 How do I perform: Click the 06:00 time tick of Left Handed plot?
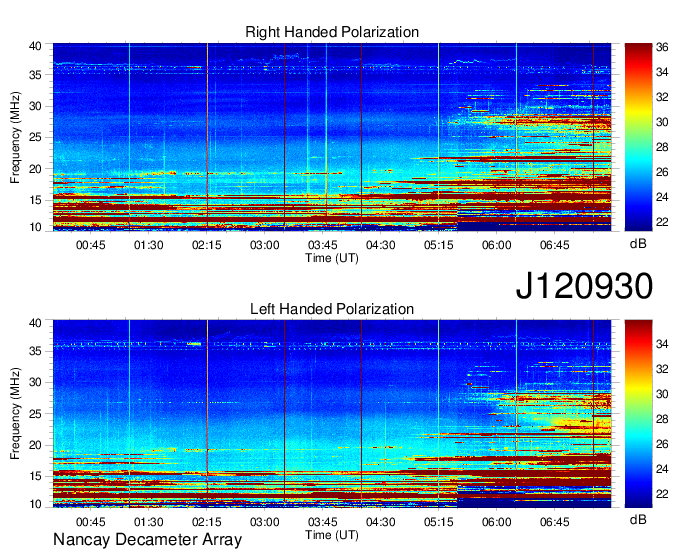497,522
